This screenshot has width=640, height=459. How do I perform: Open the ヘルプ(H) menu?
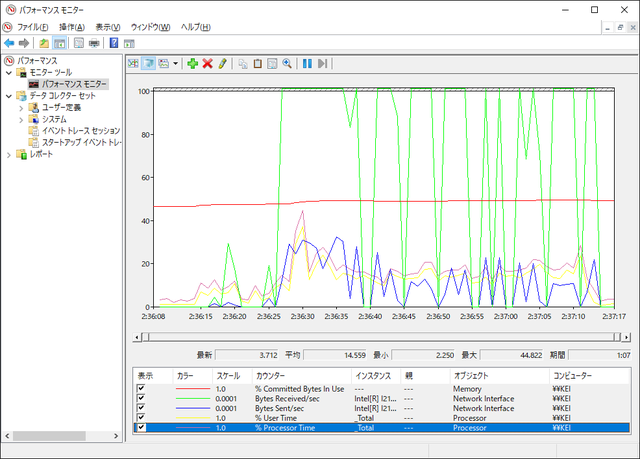(x=196, y=27)
